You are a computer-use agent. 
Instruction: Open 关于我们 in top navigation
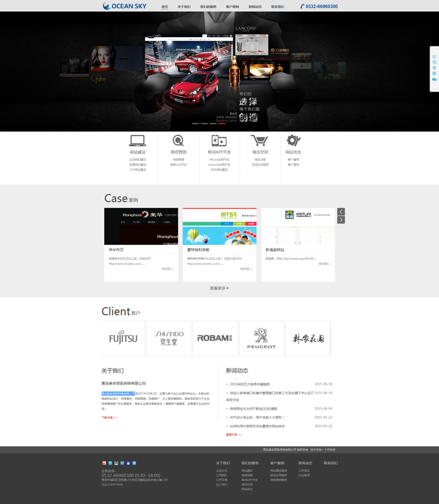tap(184, 7)
